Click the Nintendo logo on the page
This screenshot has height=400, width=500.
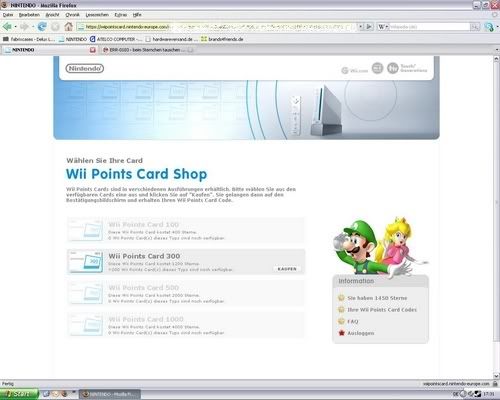point(85,68)
